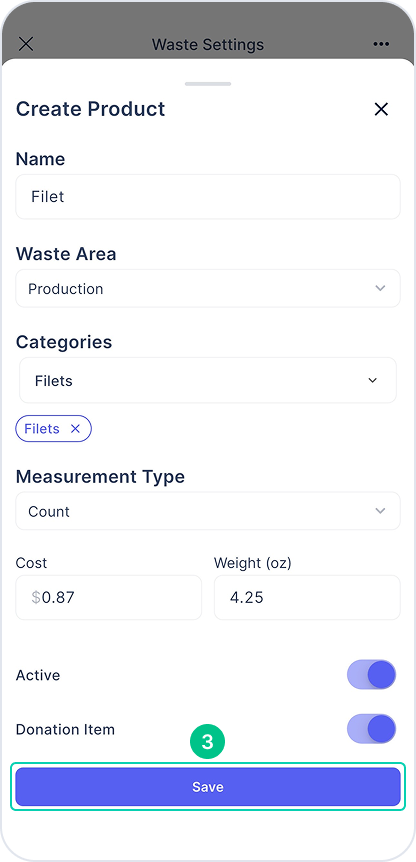Click the Categories dropdown caret
416x862 pixels.
[373, 380]
